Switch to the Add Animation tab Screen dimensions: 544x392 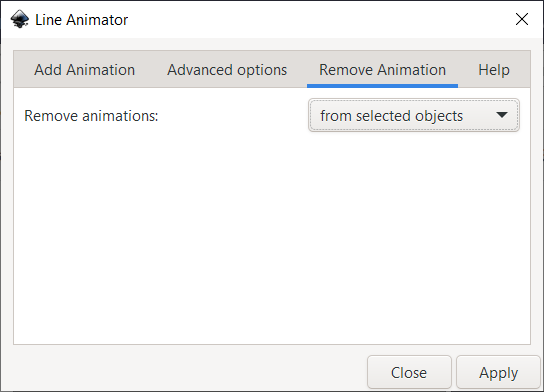[84, 70]
